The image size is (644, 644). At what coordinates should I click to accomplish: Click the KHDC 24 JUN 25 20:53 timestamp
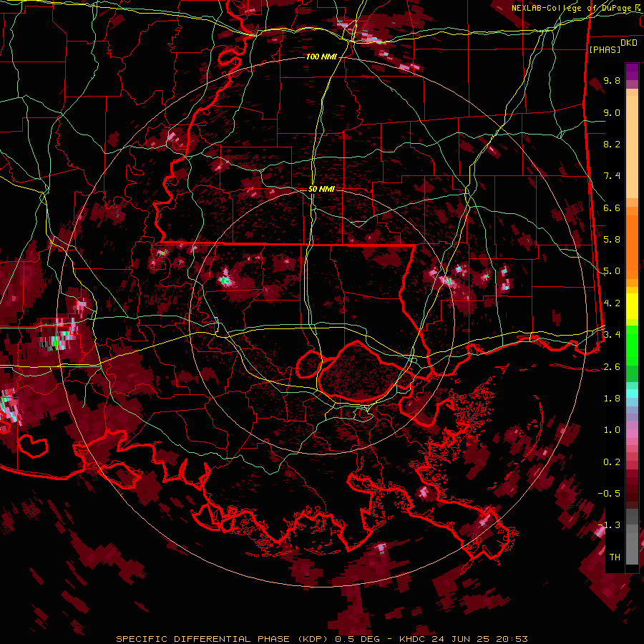(463, 639)
